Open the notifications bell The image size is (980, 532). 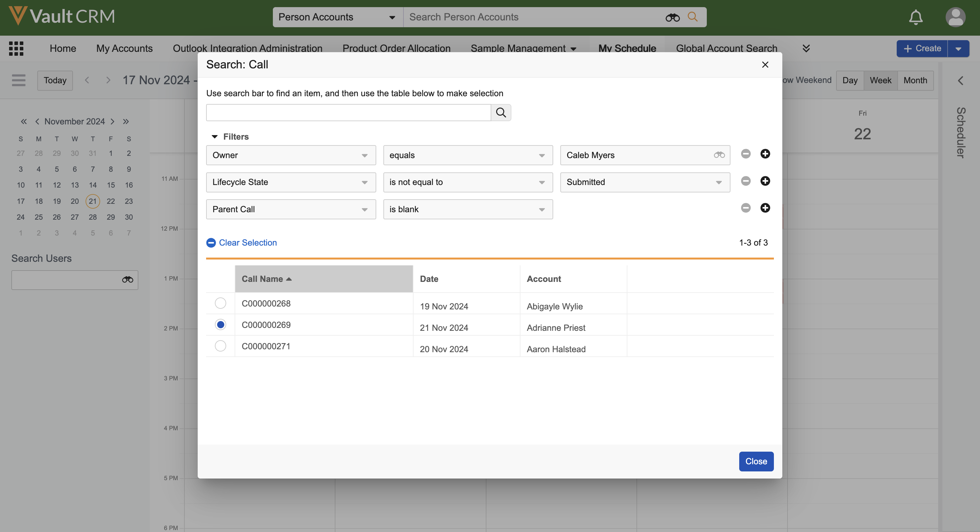916,17
